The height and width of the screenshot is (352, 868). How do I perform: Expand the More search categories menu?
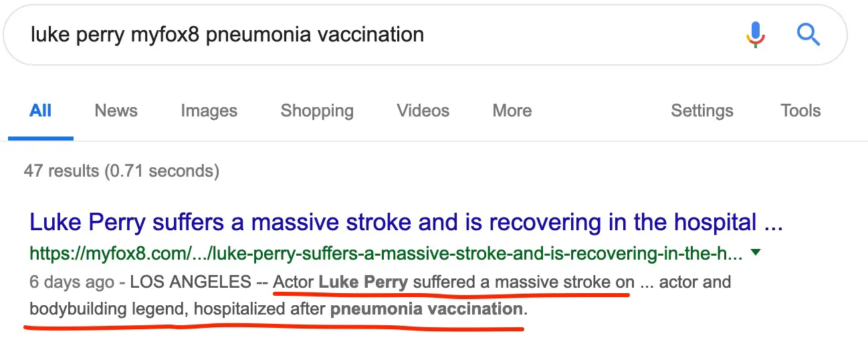coord(512,110)
